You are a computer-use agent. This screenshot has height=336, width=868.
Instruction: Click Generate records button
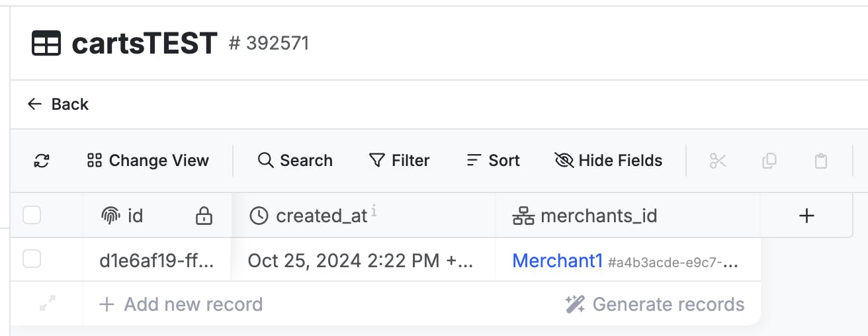[x=655, y=304]
